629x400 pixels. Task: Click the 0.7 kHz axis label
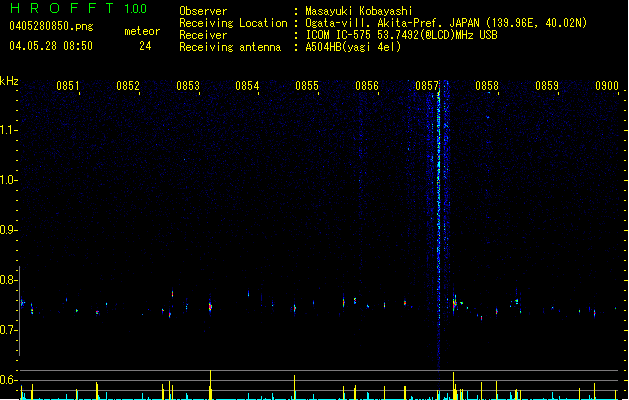[x=8, y=330]
